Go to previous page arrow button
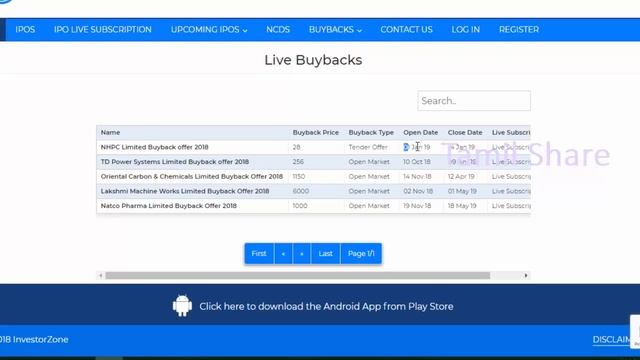The height and width of the screenshot is (360, 640). coord(283,254)
